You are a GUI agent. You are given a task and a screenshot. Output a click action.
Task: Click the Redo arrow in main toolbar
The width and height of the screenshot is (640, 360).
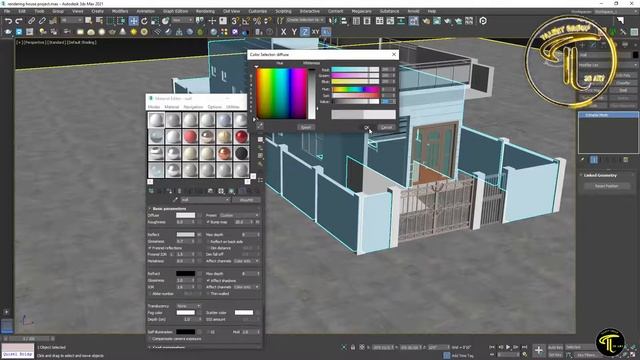coord(19,21)
